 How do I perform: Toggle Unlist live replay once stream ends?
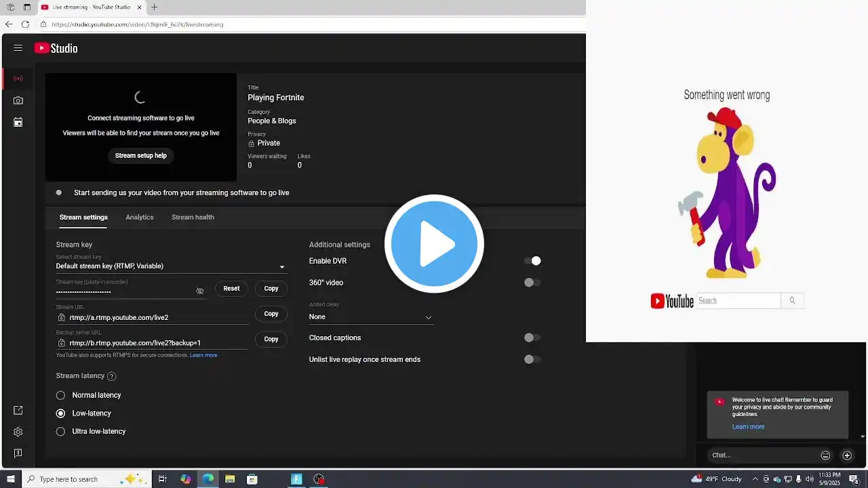[x=532, y=359]
